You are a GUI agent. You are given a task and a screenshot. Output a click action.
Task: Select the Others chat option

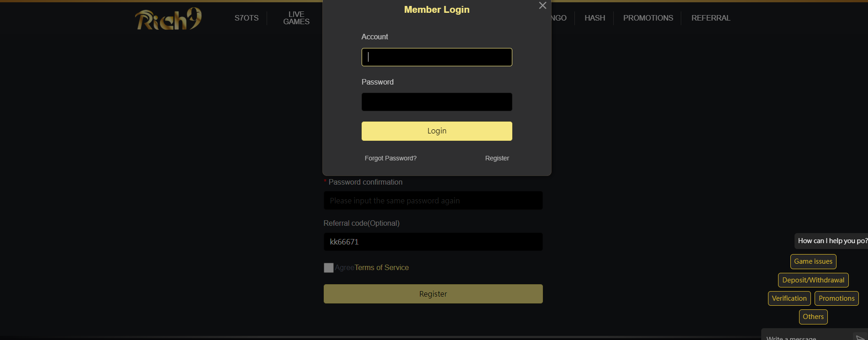[813, 317]
